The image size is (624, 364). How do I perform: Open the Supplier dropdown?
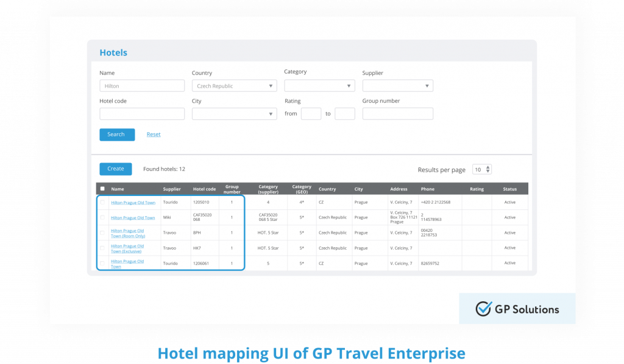[x=398, y=85]
